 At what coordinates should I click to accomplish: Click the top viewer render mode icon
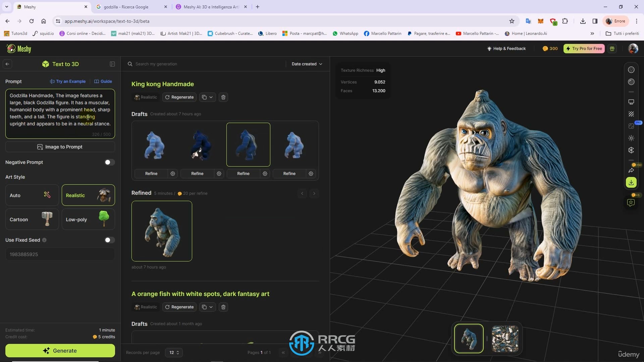[x=631, y=70]
